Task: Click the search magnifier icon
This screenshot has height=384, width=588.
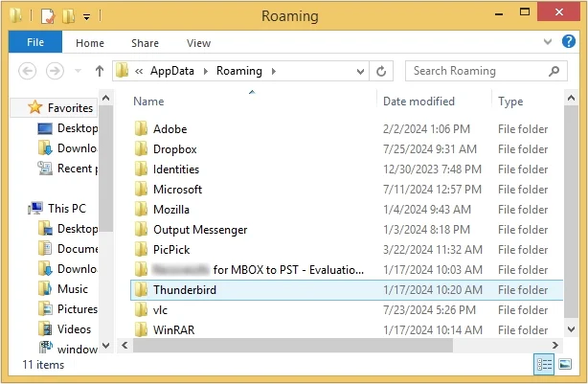Action: (554, 71)
